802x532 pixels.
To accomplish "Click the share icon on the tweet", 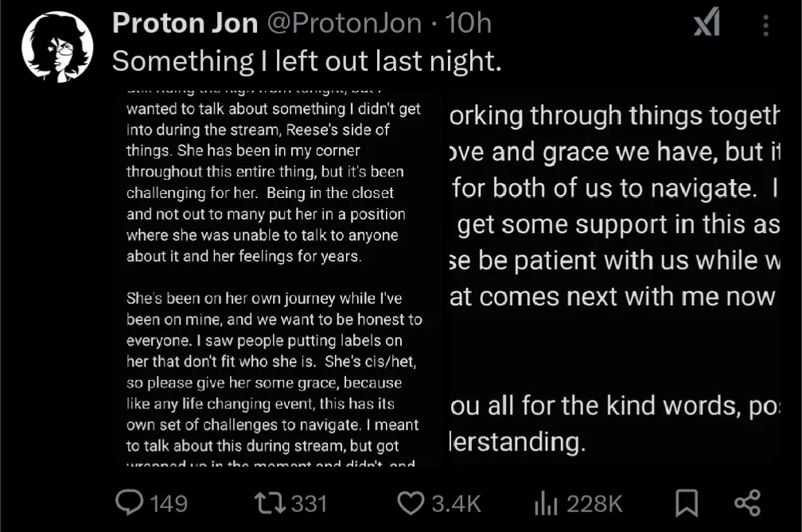I will coord(747,503).
